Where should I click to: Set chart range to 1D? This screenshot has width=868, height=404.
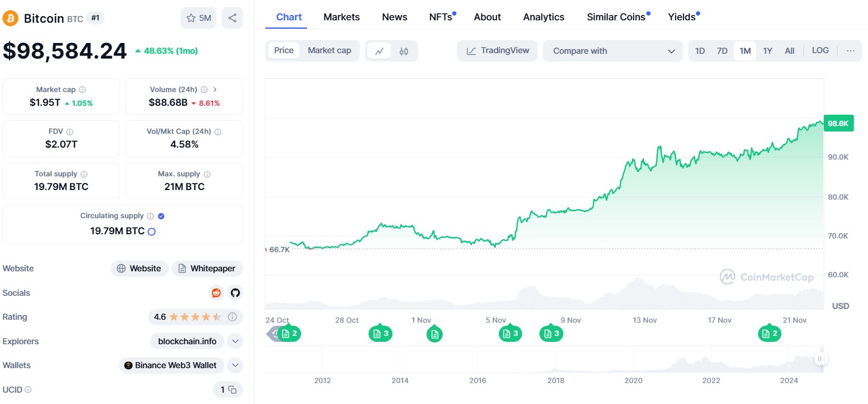700,51
